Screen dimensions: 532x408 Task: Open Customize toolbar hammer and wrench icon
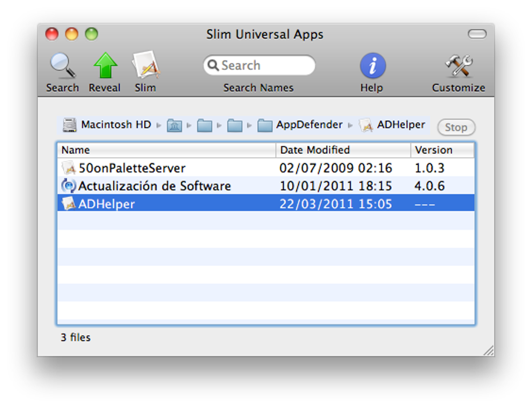(458, 66)
